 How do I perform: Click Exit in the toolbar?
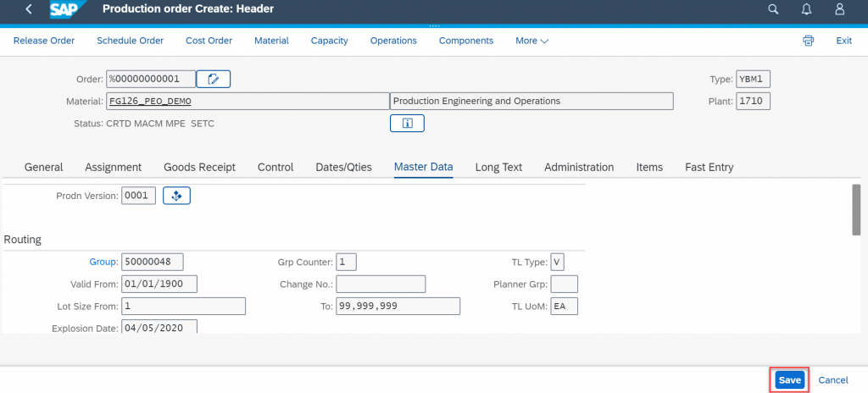click(843, 41)
